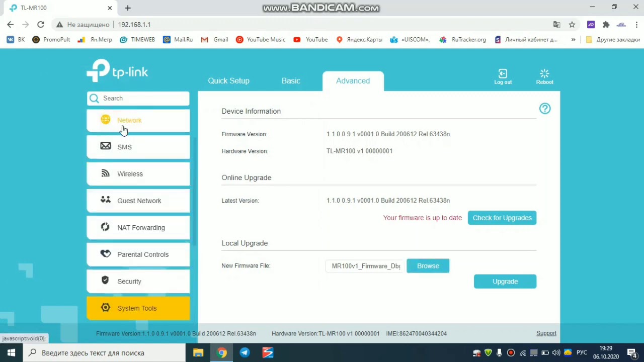Open the TIMEWEB bookmark
This screenshot has height=362, width=644.
[137, 40]
